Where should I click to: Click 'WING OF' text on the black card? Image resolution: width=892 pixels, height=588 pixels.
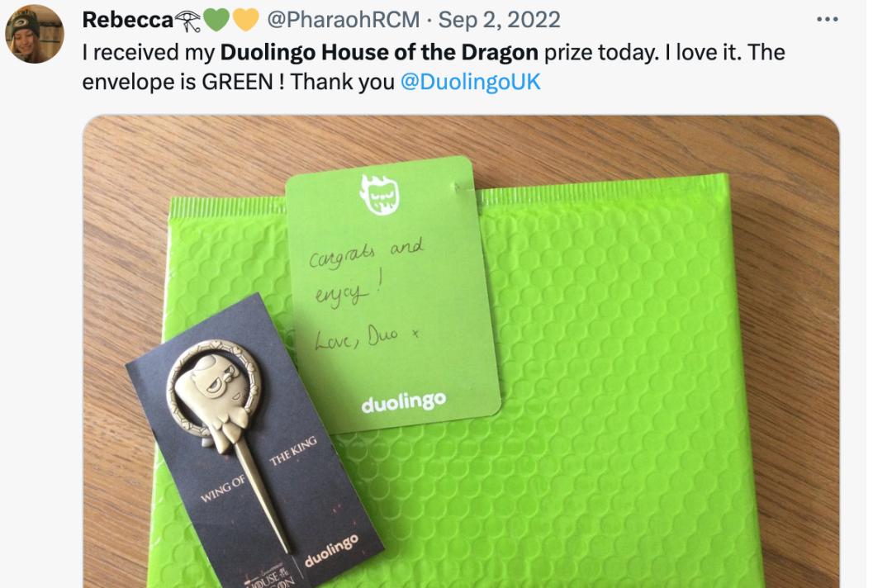coord(222,488)
